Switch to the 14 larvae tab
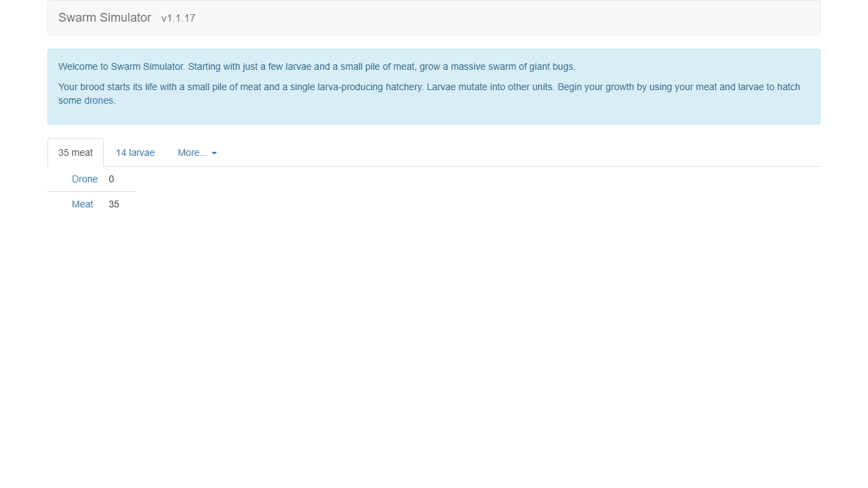The width and height of the screenshot is (868, 488). pyautogui.click(x=135, y=152)
